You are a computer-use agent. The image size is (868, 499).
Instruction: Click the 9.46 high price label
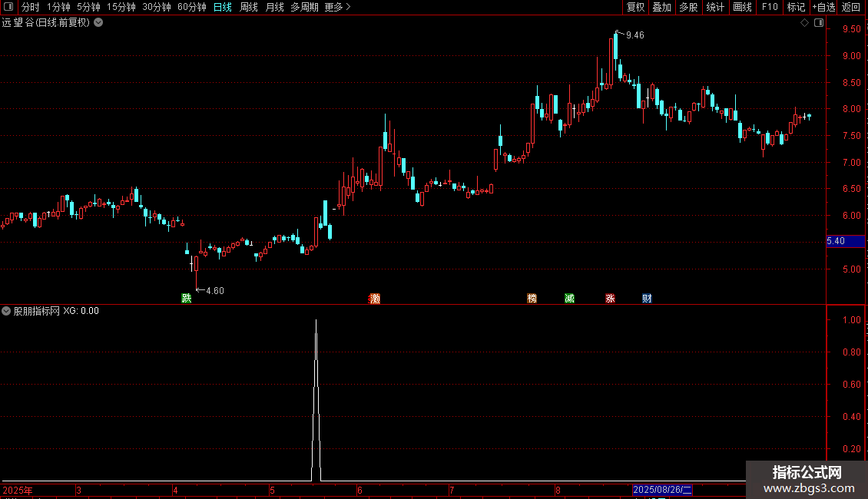(x=635, y=35)
